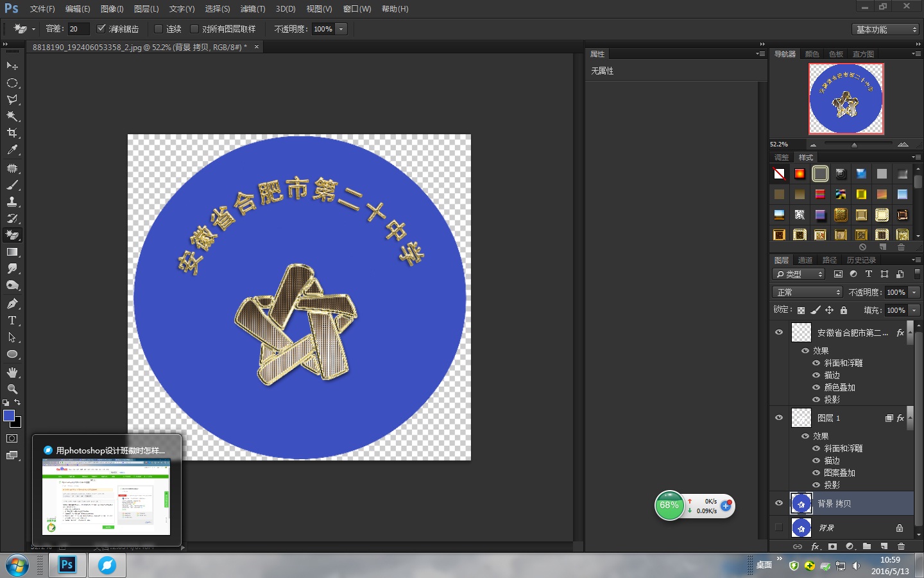924x578 pixels.
Task: Select the Hand tool
Action: pyautogui.click(x=12, y=372)
